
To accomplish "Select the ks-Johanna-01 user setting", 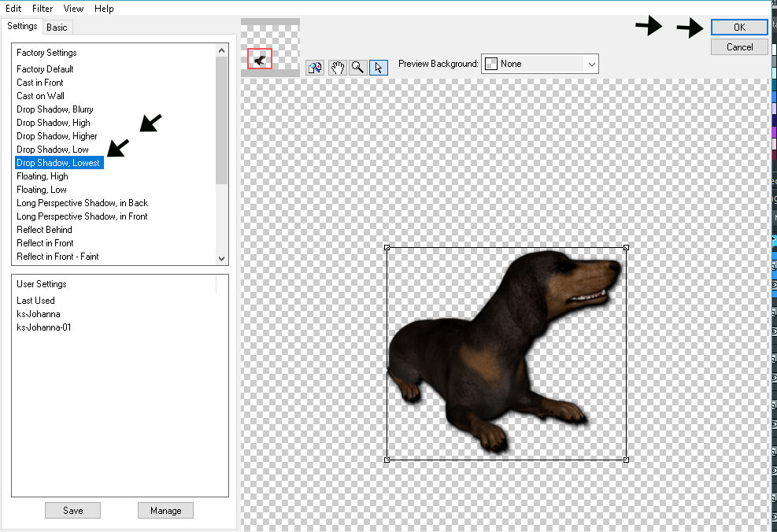I will [44, 327].
